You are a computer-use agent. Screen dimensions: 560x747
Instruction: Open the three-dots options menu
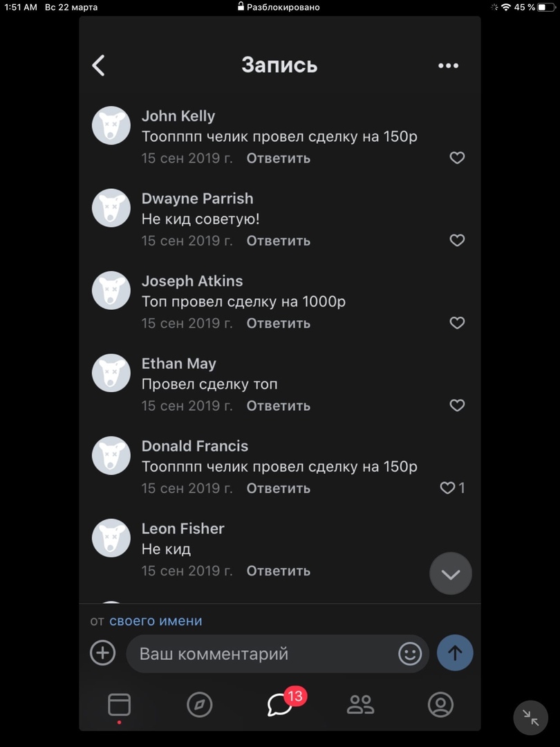point(448,66)
